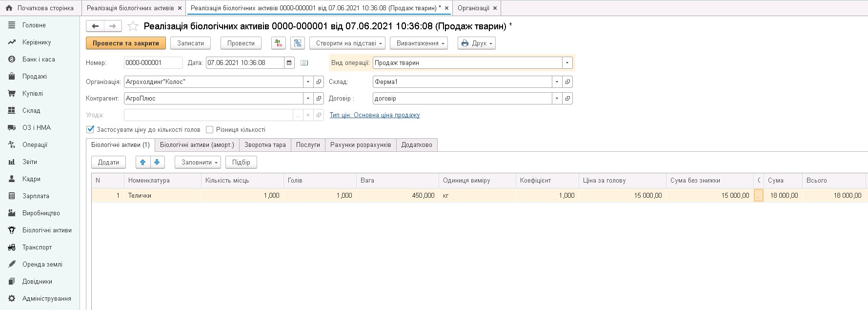868x310 pixels.
Task: Click the Провести та закрити button
Action: (x=126, y=43)
